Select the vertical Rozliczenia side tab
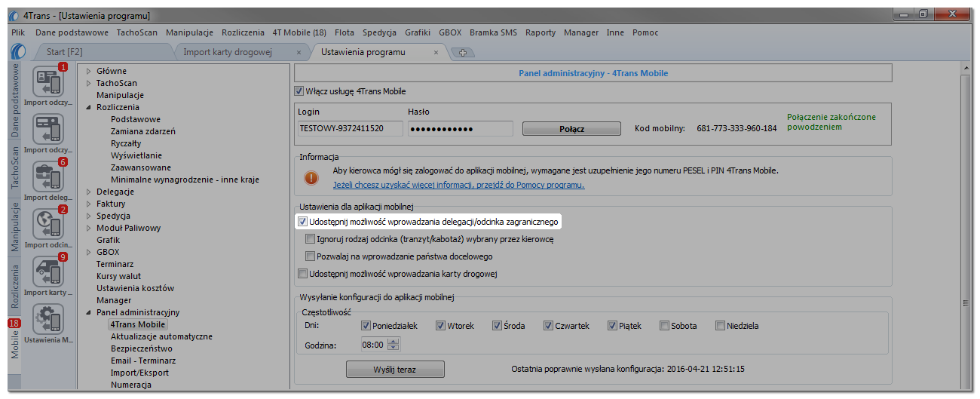 point(15,286)
